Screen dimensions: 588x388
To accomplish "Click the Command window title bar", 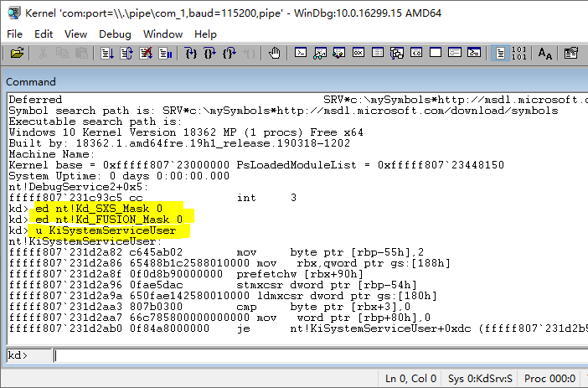I will [x=297, y=81].
